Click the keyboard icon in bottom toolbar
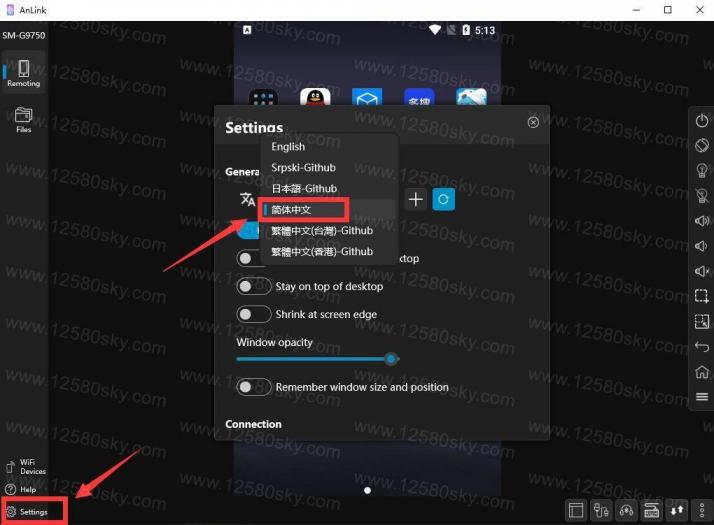This screenshot has height=525, width=714. pyautogui.click(x=652, y=510)
